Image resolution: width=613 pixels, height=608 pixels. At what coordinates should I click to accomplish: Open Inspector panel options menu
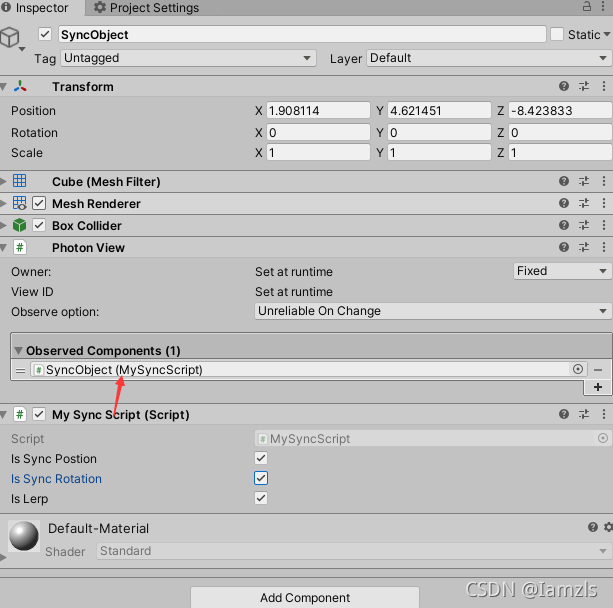(603, 6)
